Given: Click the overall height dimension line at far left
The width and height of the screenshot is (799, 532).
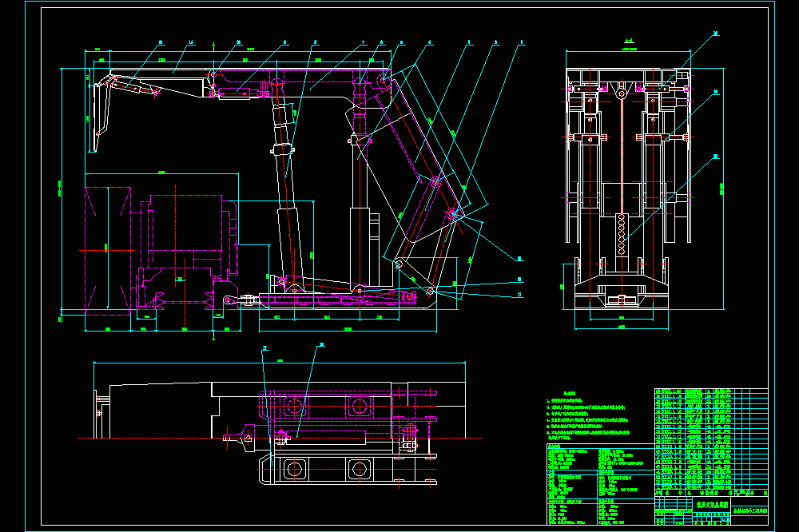Looking at the screenshot, I should click(x=62, y=189).
